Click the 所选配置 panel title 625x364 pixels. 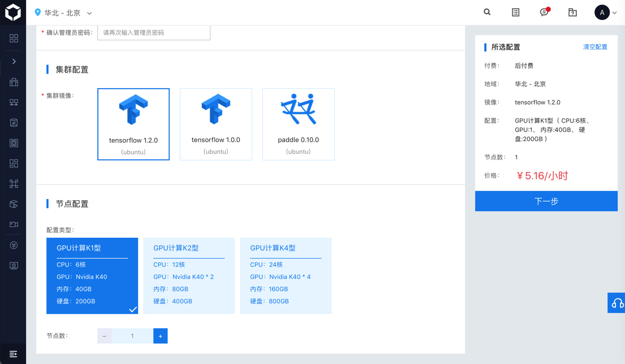[x=506, y=47]
